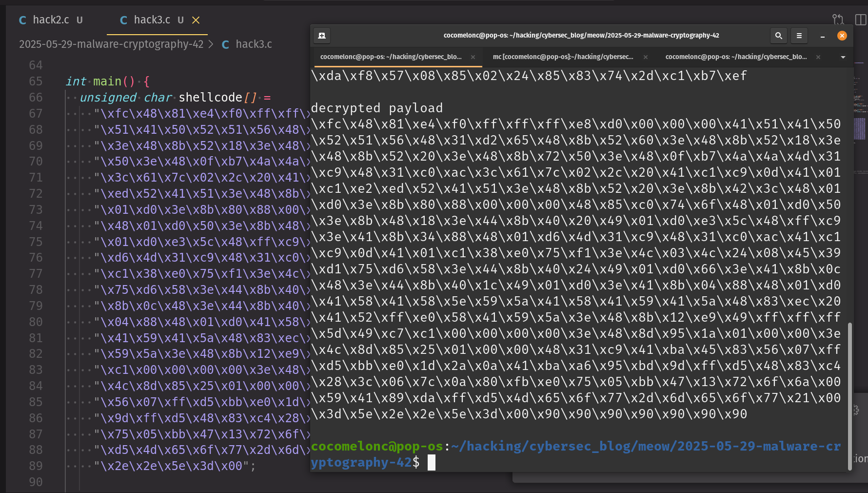Select the first cocomelonc@pop-os terminal tab

tap(391, 57)
